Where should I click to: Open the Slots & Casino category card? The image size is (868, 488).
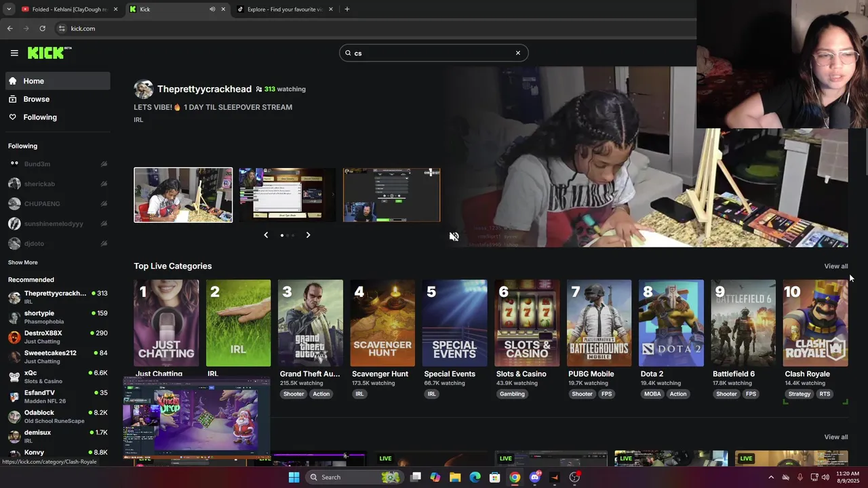click(x=527, y=323)
